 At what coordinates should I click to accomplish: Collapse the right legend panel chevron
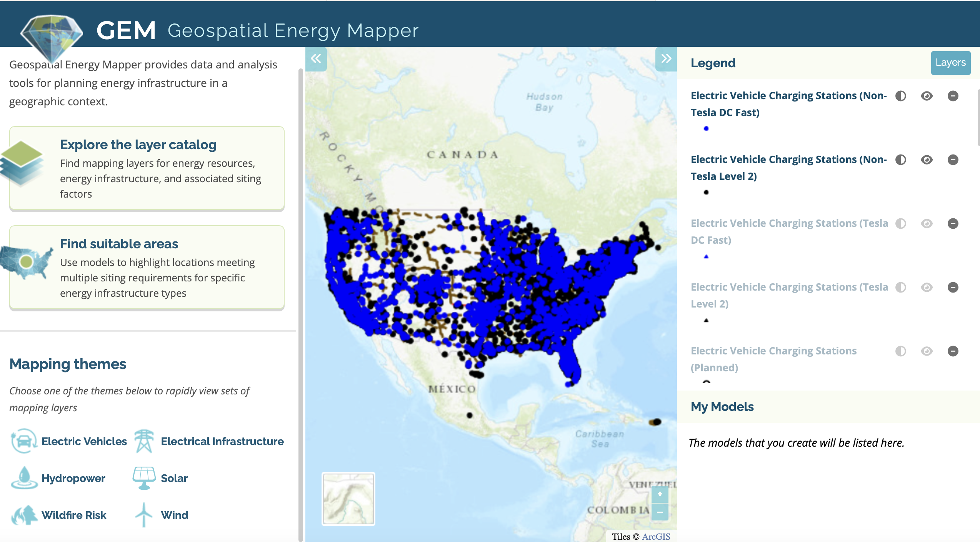(x=666, y=59)
